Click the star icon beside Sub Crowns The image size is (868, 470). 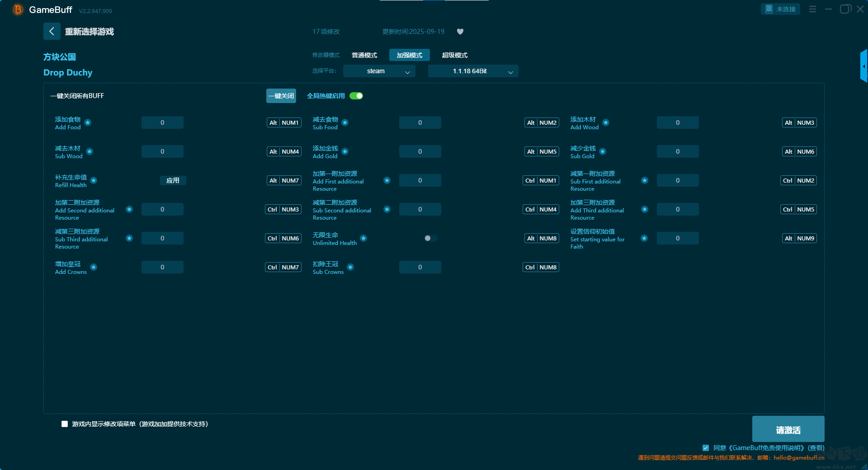[350, 267]
